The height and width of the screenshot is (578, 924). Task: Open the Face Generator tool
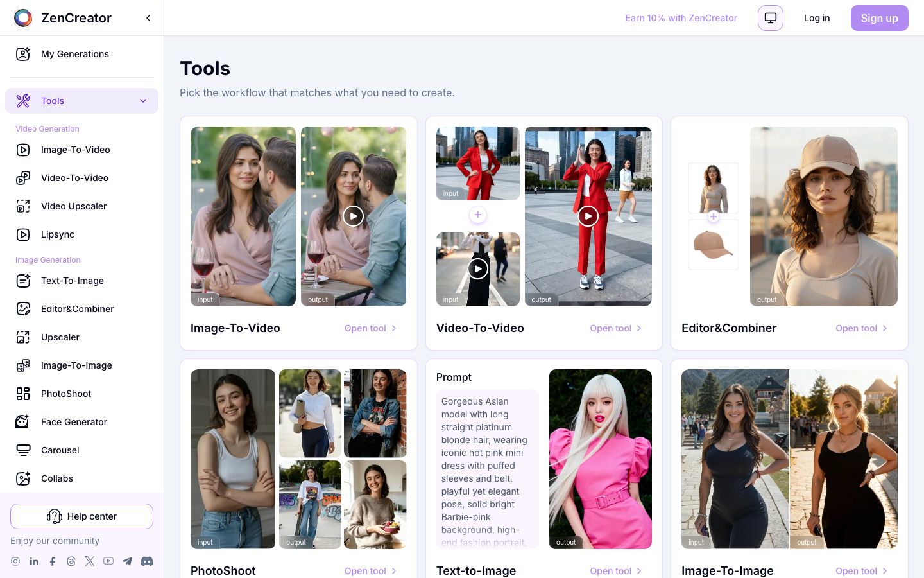point(73,422)
